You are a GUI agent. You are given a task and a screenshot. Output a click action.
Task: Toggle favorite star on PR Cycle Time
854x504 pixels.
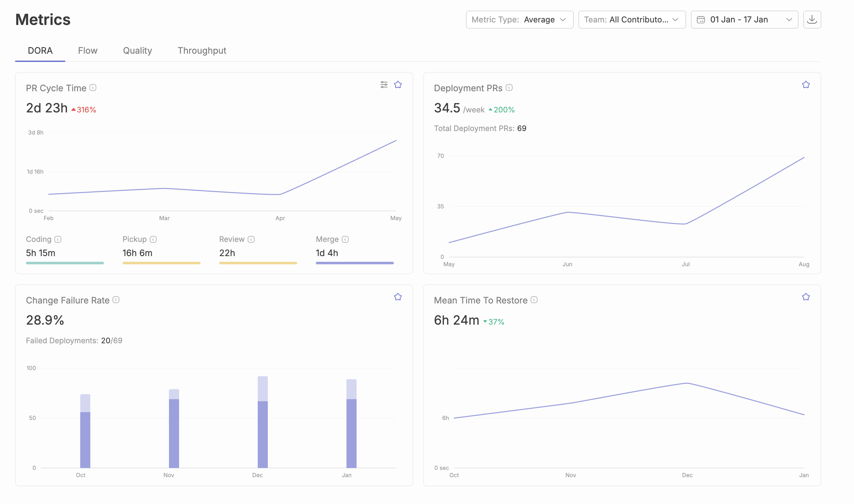[398, 85]
